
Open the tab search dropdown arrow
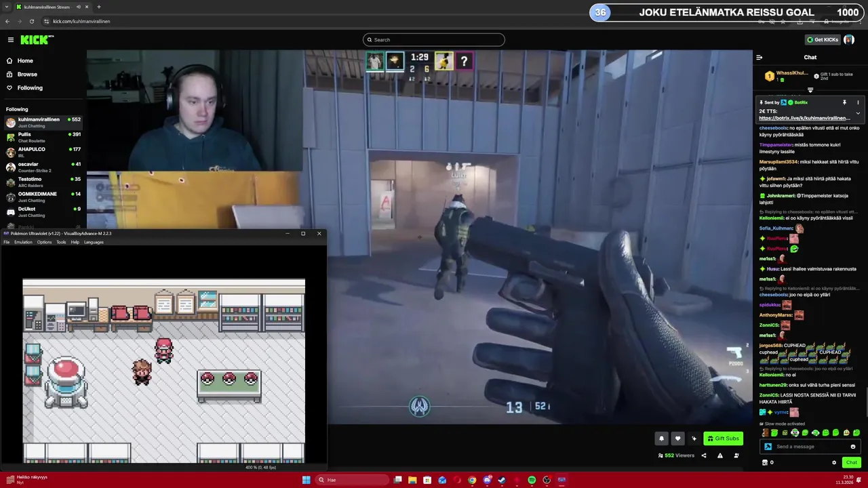point(7,7)
